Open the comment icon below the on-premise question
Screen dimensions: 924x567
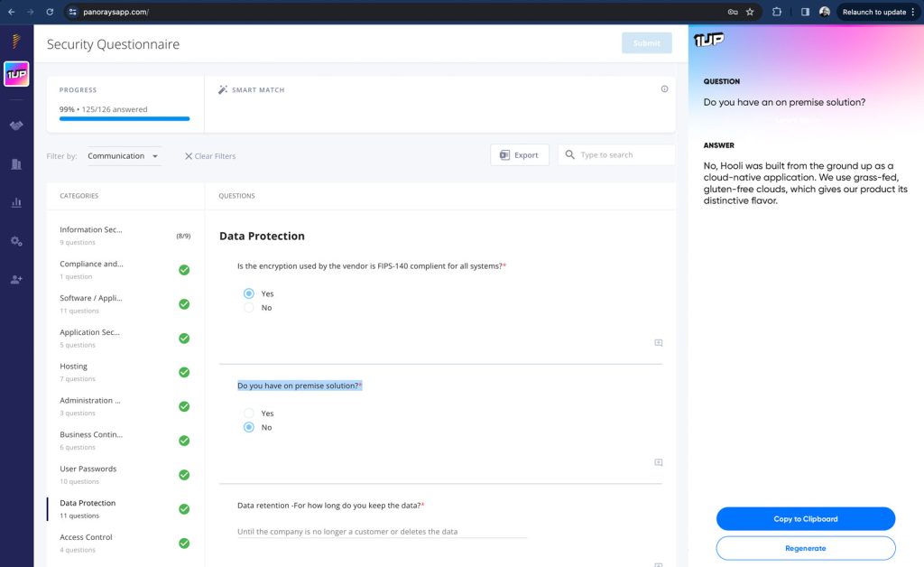[658, 462]
